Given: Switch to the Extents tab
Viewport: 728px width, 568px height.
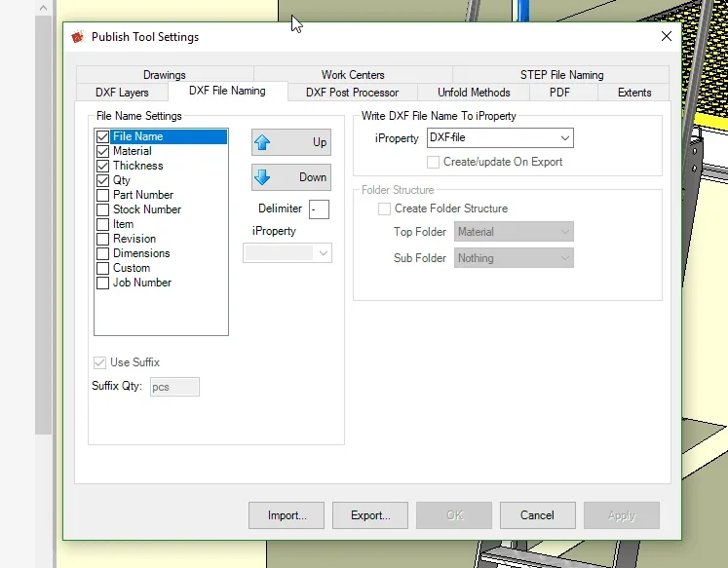Looking at the screenshot, I should [634, 93].
